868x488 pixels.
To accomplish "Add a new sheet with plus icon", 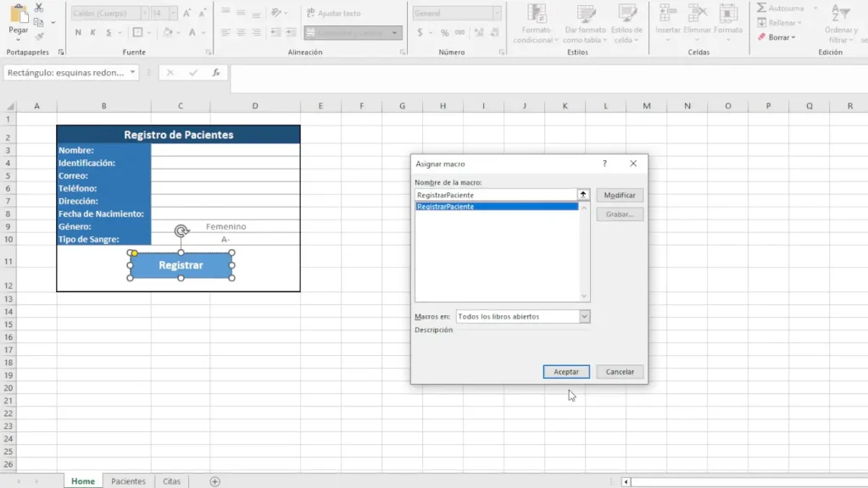I will click(x=214, y=481).
